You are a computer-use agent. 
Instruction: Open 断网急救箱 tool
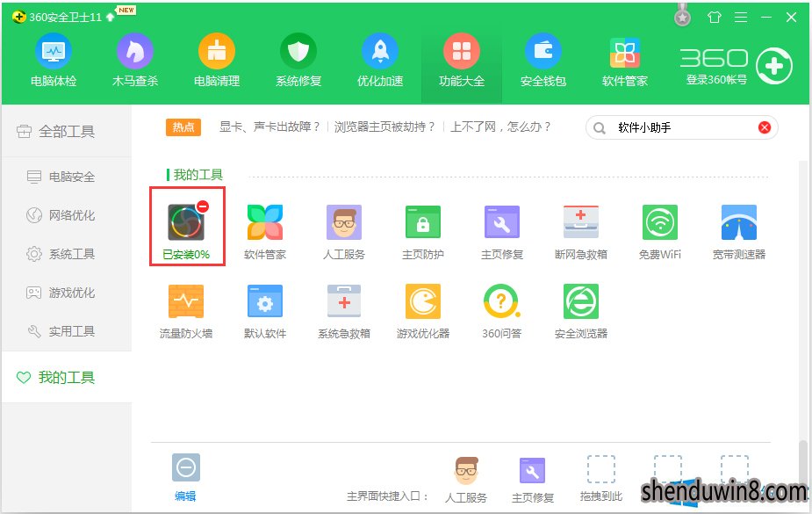580,232
